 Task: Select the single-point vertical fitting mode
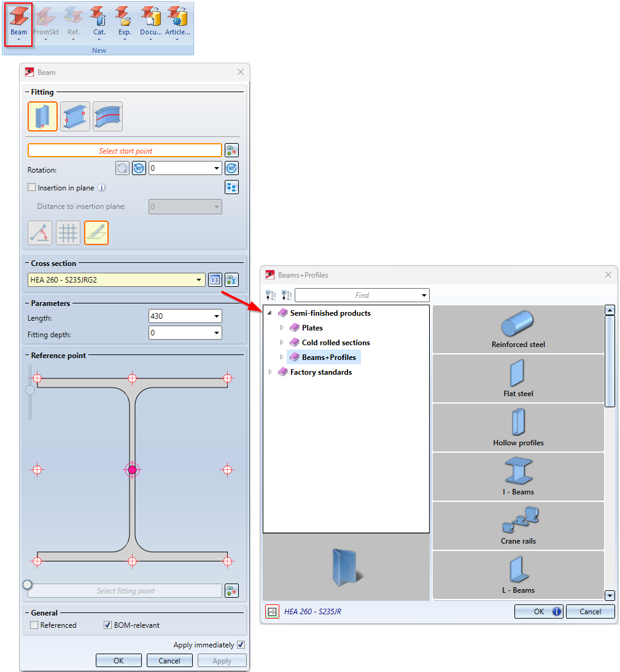pos(42,116)
